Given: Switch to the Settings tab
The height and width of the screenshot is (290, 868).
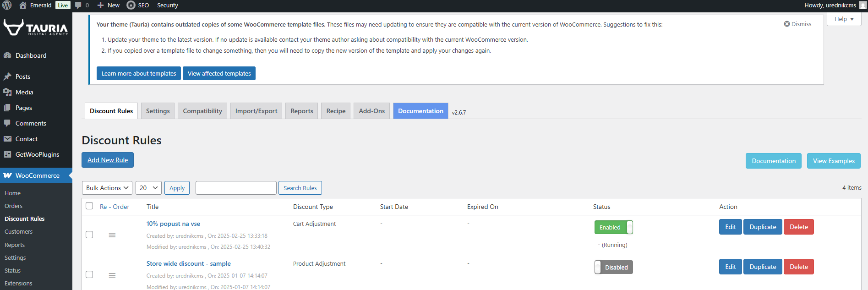Looking at the screenshot, I should 158,111.
